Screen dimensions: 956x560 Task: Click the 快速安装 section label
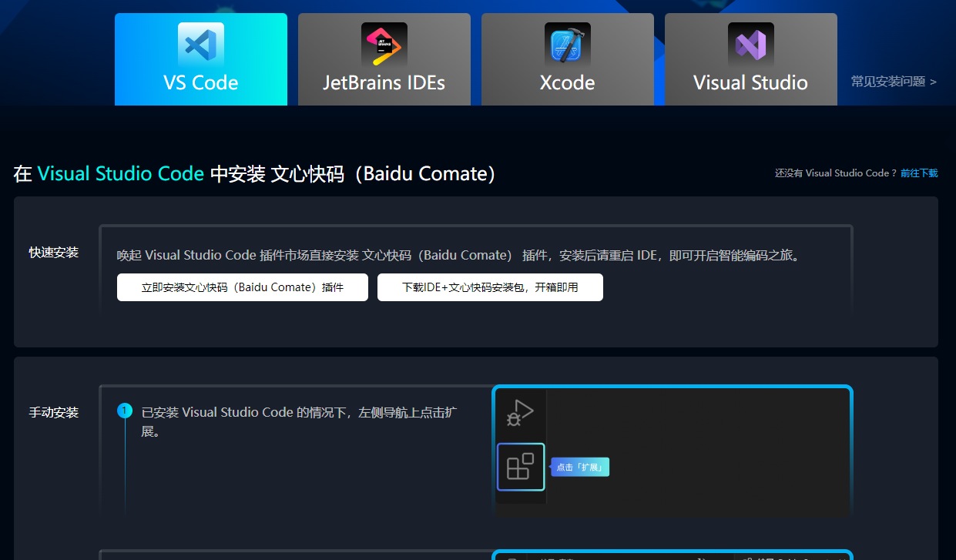54,253
